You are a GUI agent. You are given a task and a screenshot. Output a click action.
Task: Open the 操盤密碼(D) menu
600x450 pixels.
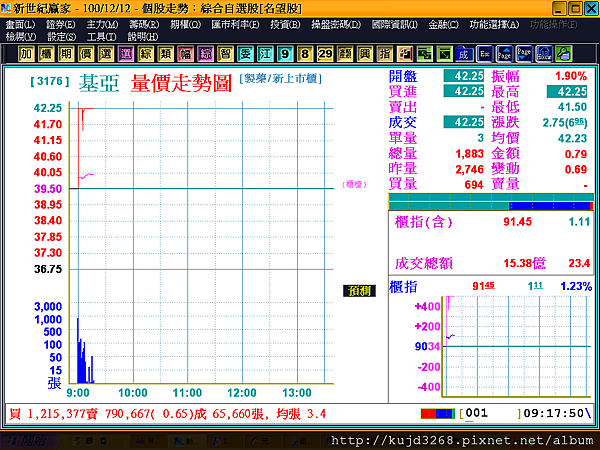point(336,24)
